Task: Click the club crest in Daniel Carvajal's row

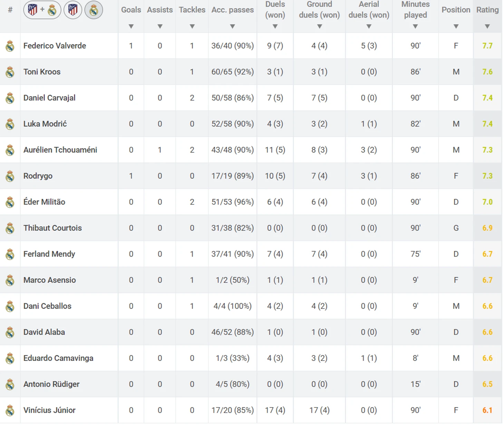Action: point(10,98)
